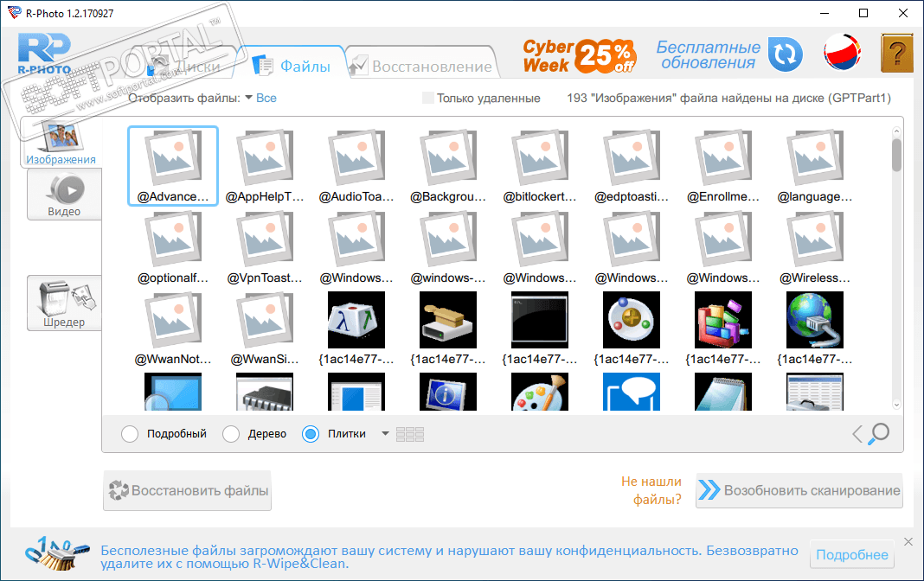Click the Cyber Week 25% off banner
The image size is (924, 581).
tap(579, 56)
